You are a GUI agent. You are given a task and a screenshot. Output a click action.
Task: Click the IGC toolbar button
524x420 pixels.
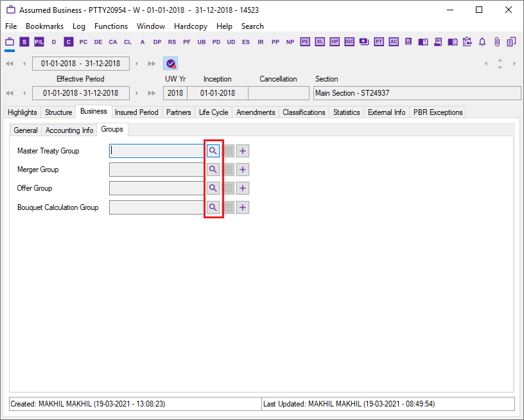point(349,42)
